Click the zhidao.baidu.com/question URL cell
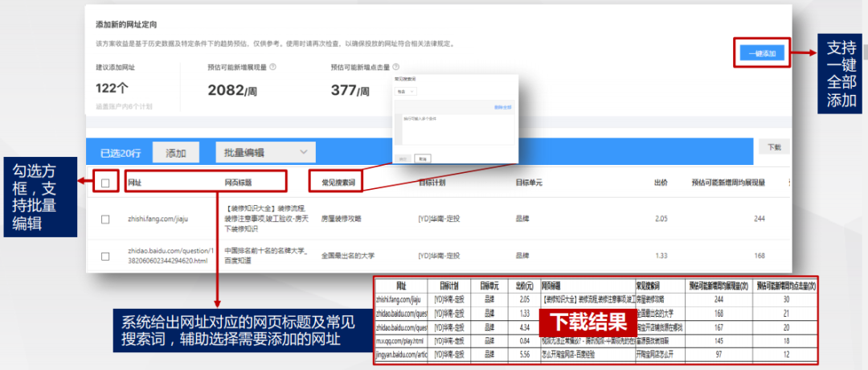 tap(170, 256)
